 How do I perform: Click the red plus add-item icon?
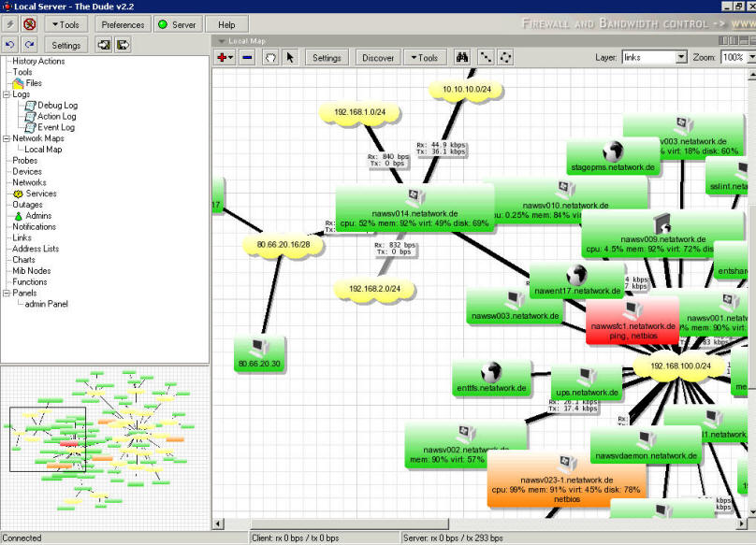[x=225, y=58]
